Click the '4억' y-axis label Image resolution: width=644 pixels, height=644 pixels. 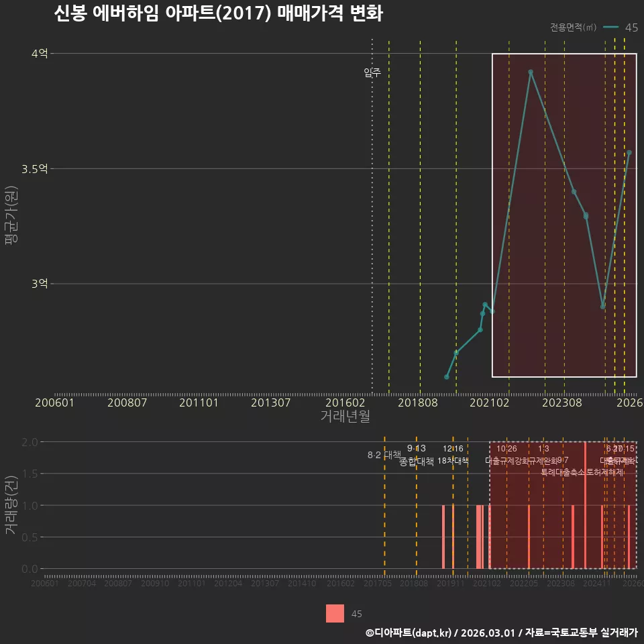click(x=40, y=54)
